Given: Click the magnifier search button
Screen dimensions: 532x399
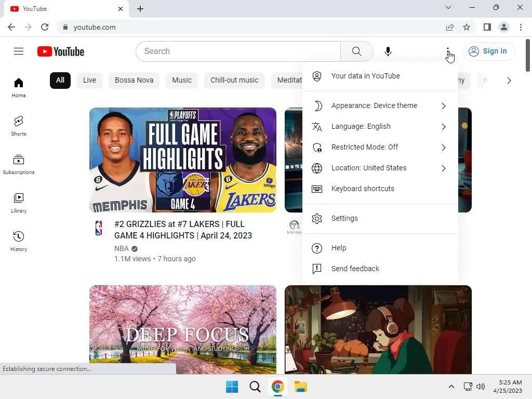Looking at the screenshot, I should pos(356,51).
